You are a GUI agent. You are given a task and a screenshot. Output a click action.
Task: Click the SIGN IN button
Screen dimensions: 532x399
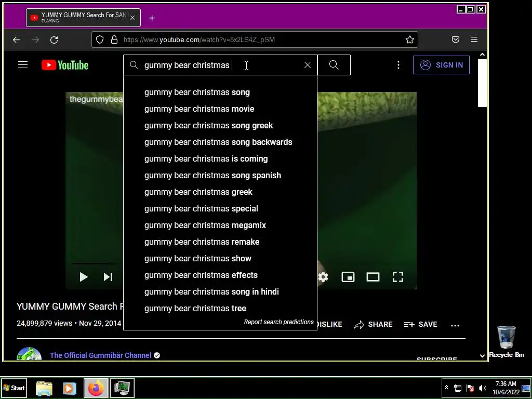(441, 65)
